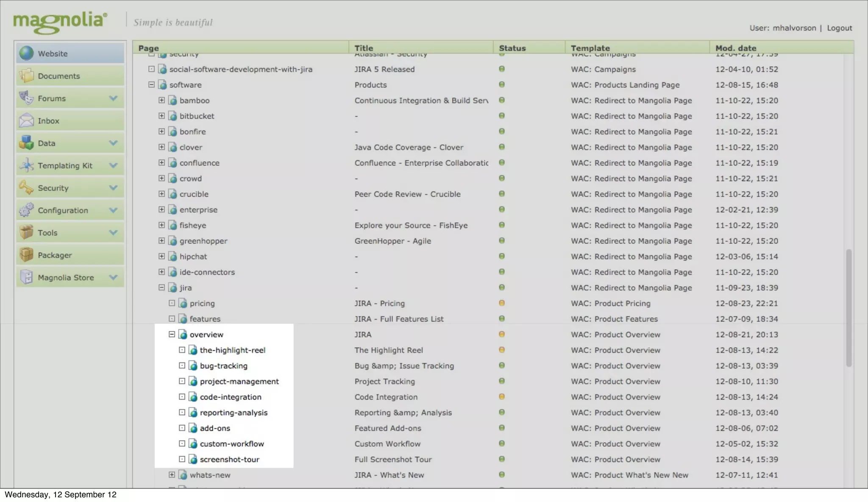Open the Tools sidebar menu item
The image size is (868, 502).
pyautogui.click(x=47, y=233)
